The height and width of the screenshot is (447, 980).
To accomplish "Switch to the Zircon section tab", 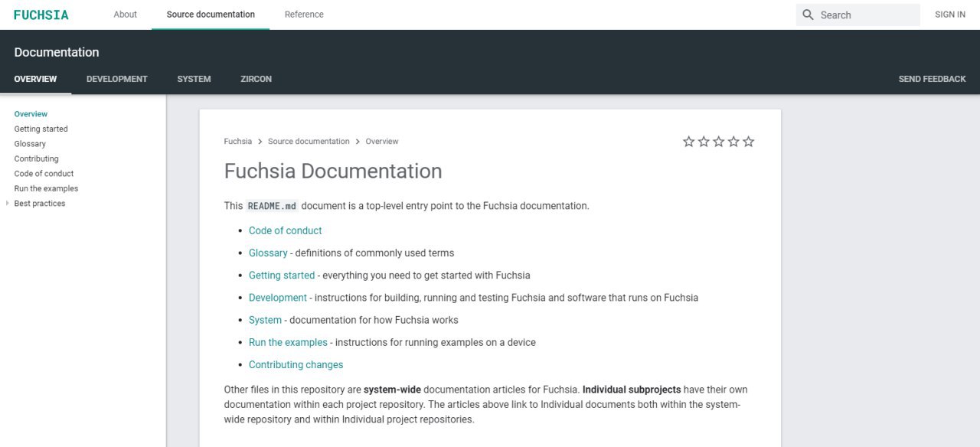I will 256,79.
